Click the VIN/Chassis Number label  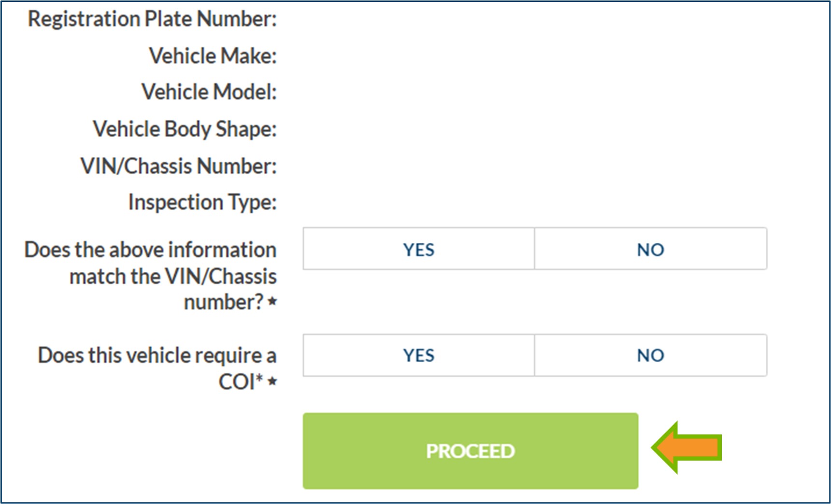178,166
